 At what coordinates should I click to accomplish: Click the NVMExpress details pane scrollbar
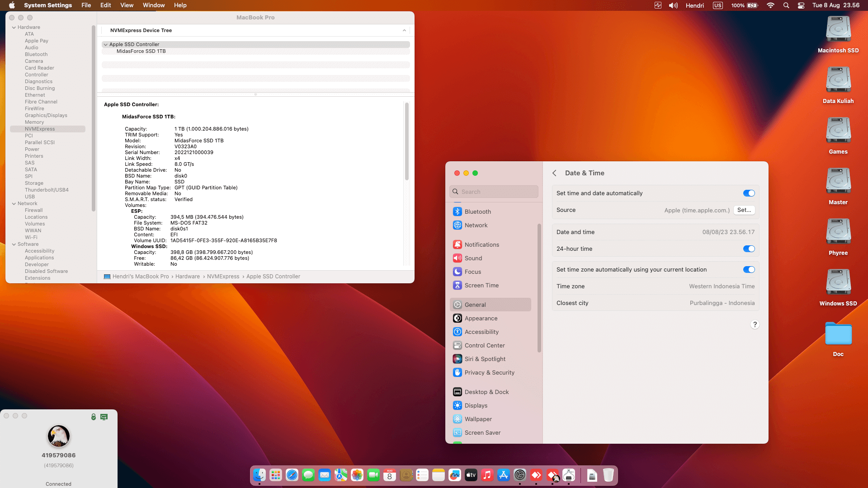point(407,141)
